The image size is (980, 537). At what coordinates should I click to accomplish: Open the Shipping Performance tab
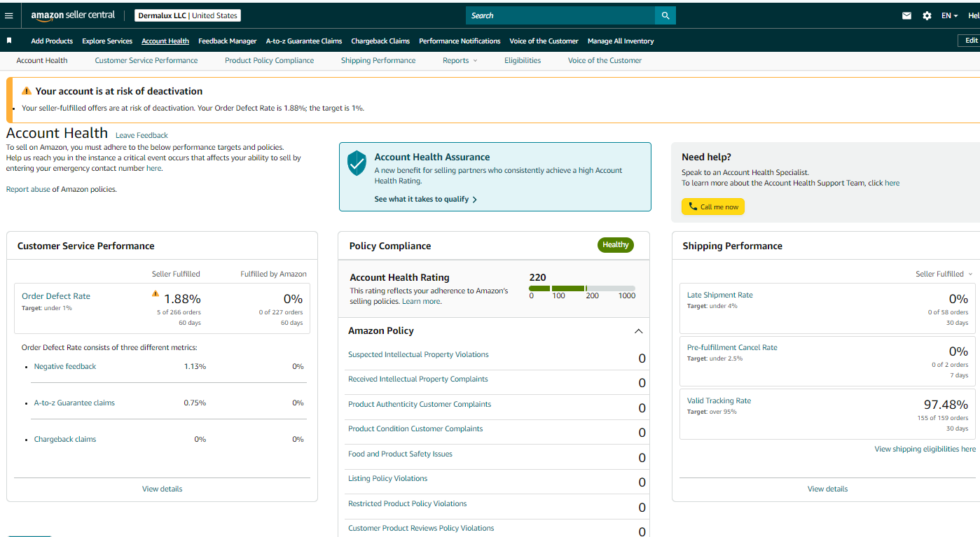378,60
